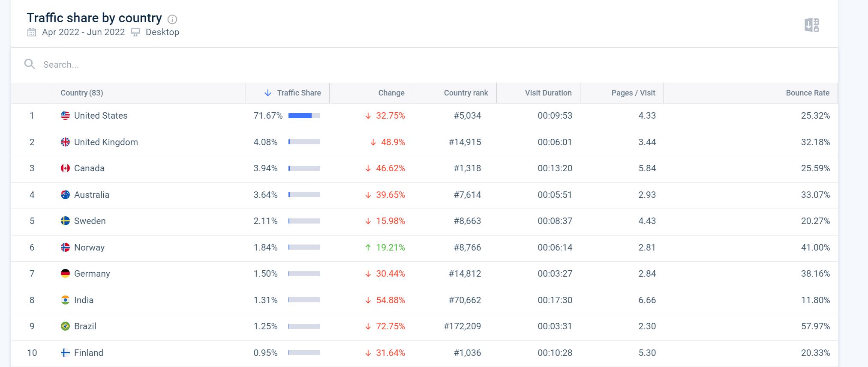The height and width of the screenshot is (367, 868).
Task: Click Norway's 41.00% bounce rate
Action: [x=816, y=248]
